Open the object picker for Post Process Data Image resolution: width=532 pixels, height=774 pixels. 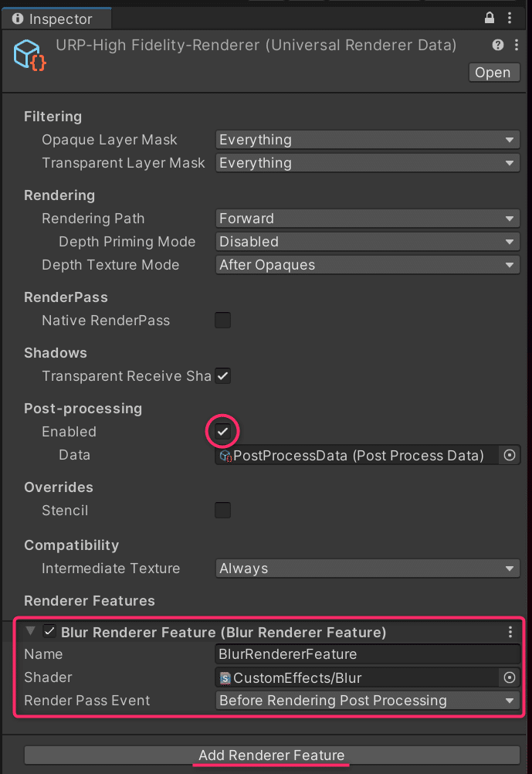[x=510, y=455]
